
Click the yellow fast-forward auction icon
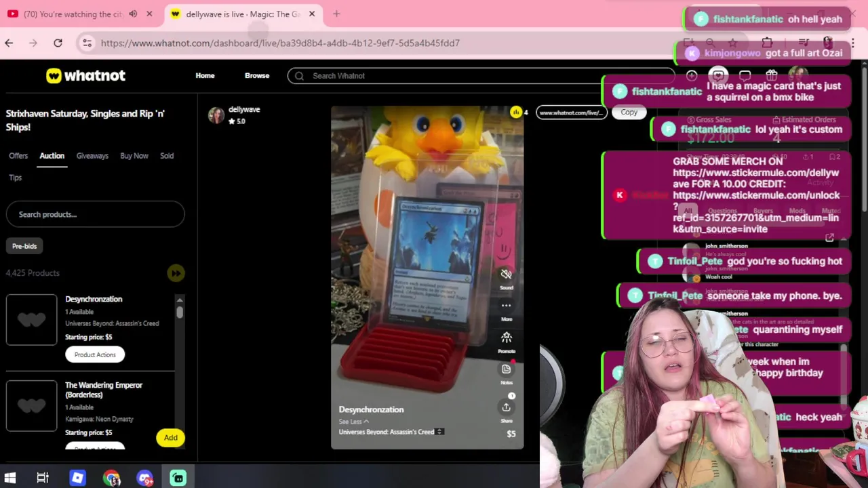coord(176,273)
